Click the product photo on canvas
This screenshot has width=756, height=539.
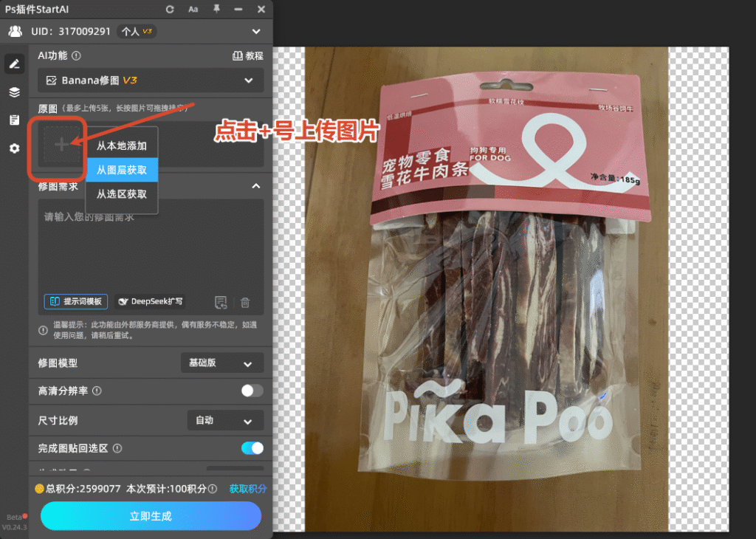[x=486, y=289]
